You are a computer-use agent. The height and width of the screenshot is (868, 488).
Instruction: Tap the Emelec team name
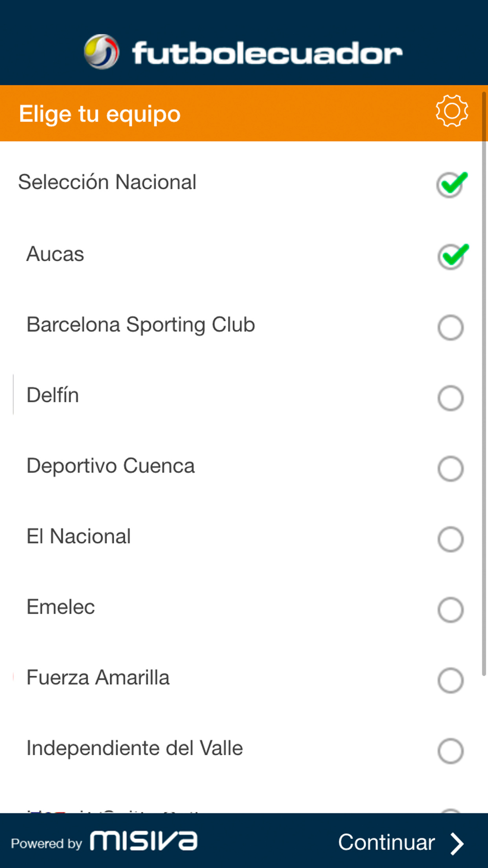pyautogui.click(x=61, y=607)
